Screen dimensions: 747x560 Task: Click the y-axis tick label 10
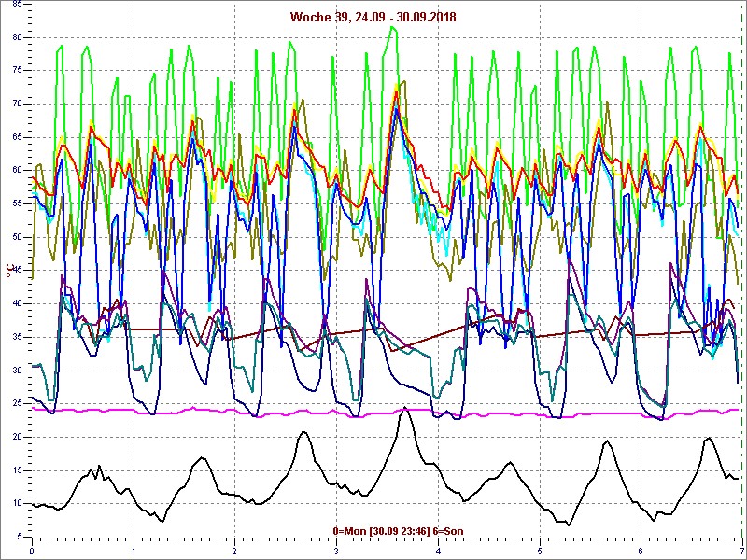17,504
